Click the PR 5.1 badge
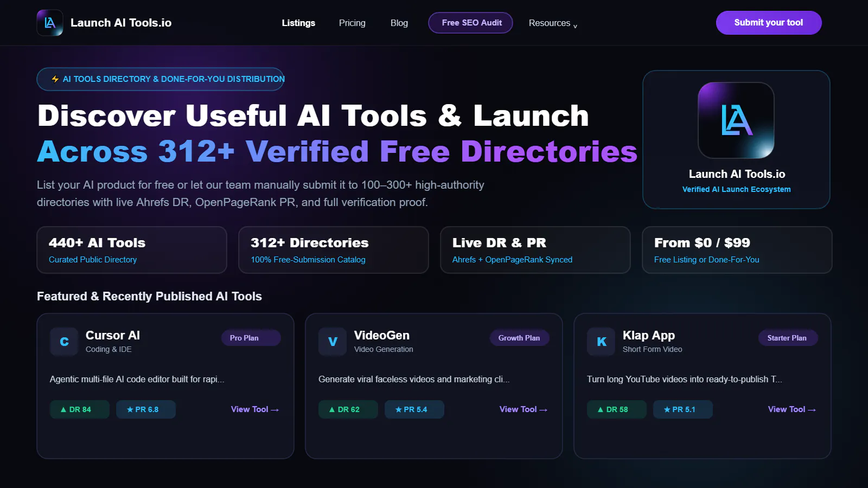 click(683, 409)
